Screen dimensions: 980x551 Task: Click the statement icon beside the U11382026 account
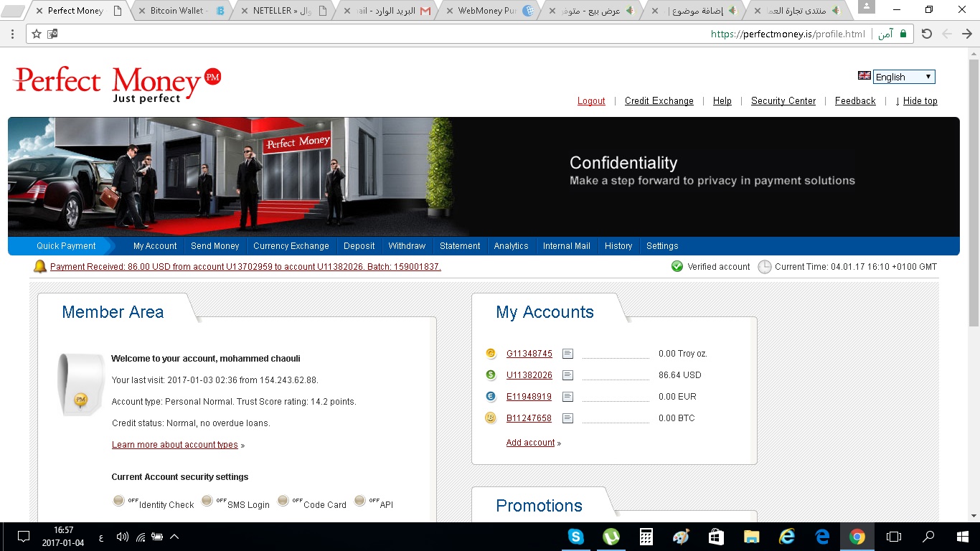tap(567, 375)
